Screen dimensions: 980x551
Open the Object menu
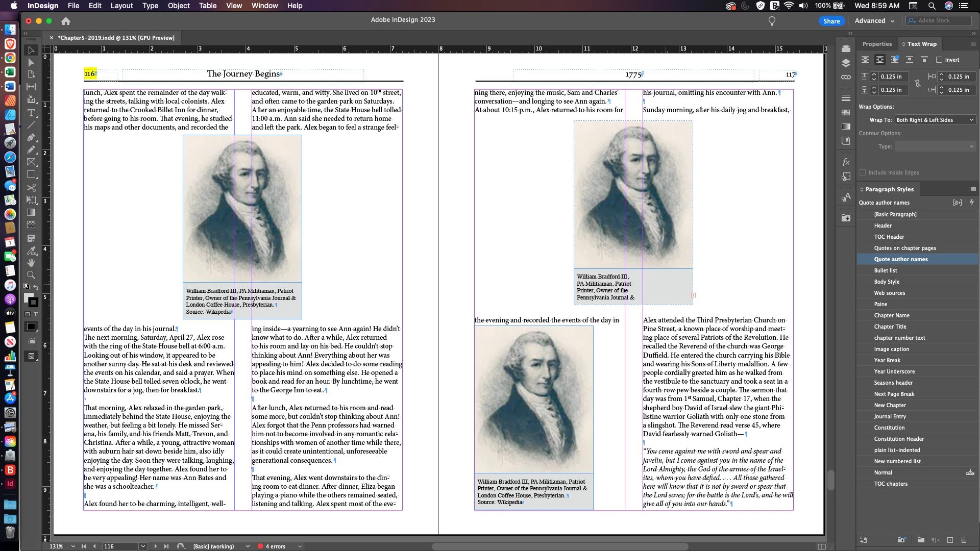(179, 6)
